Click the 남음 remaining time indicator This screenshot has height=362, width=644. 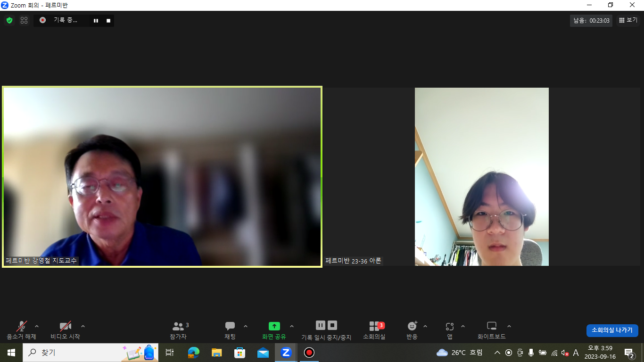(x=591, y=20)
